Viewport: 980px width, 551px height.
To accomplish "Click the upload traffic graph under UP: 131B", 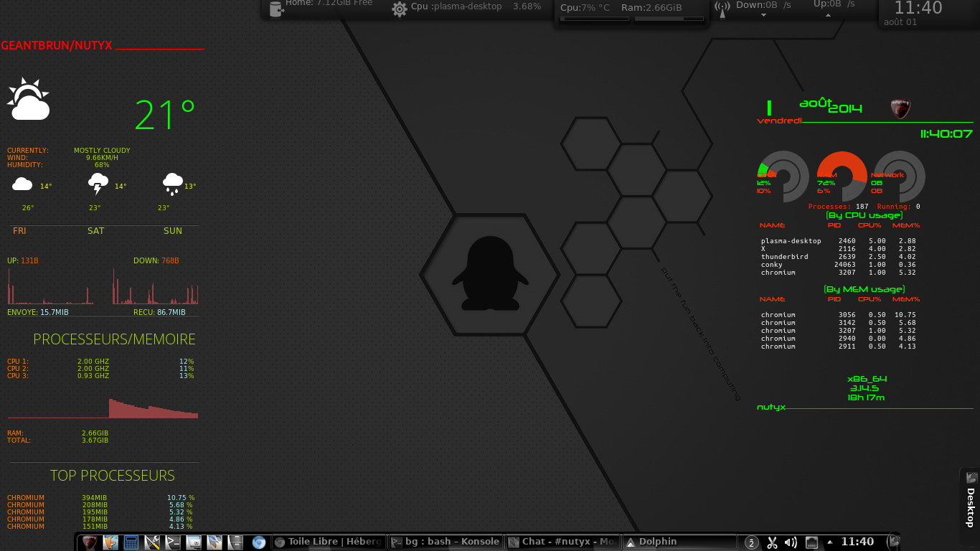I will pos(50,286).
